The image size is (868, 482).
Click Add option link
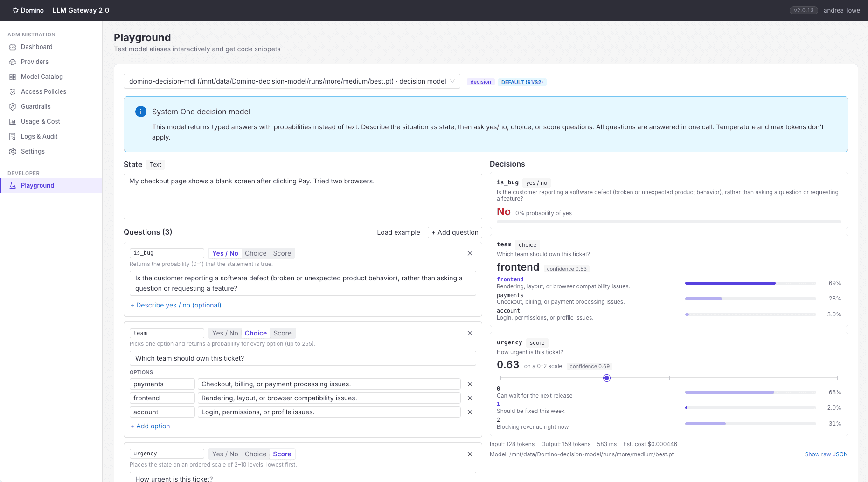150,426
